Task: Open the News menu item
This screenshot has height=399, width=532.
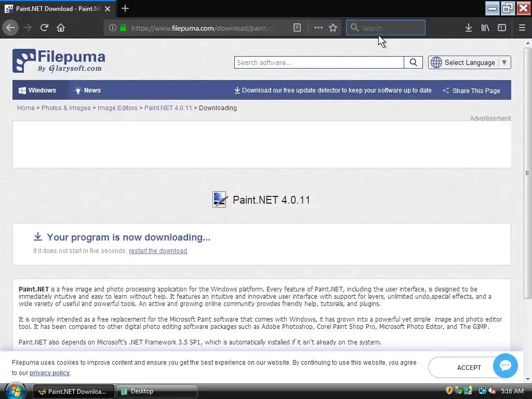Action: (87, 90)
